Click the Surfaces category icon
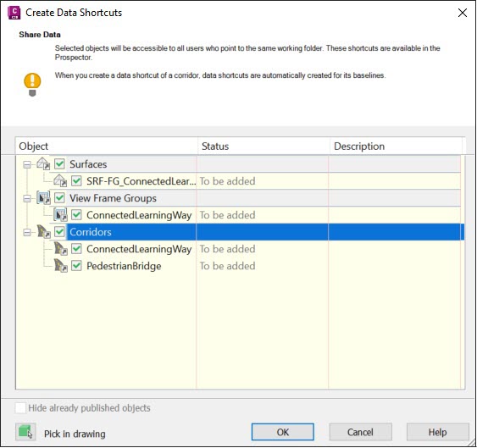Screen dimensions: 477x448 43,164
